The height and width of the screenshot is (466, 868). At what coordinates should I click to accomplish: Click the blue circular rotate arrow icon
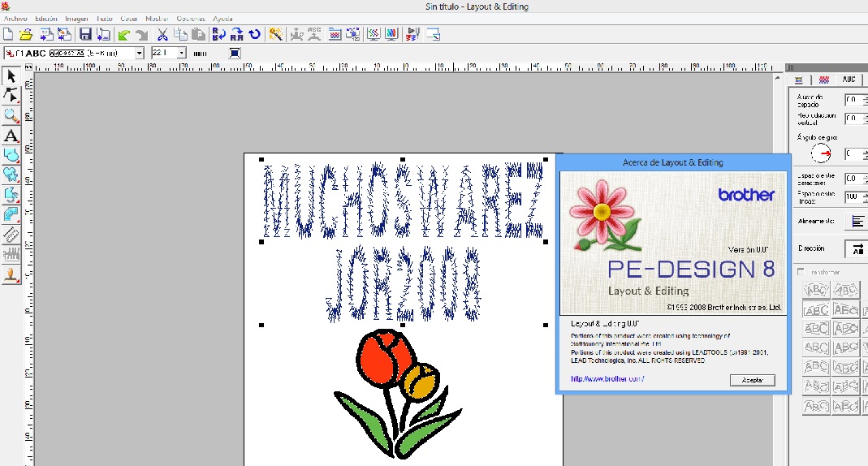click(x=255, y=34)
